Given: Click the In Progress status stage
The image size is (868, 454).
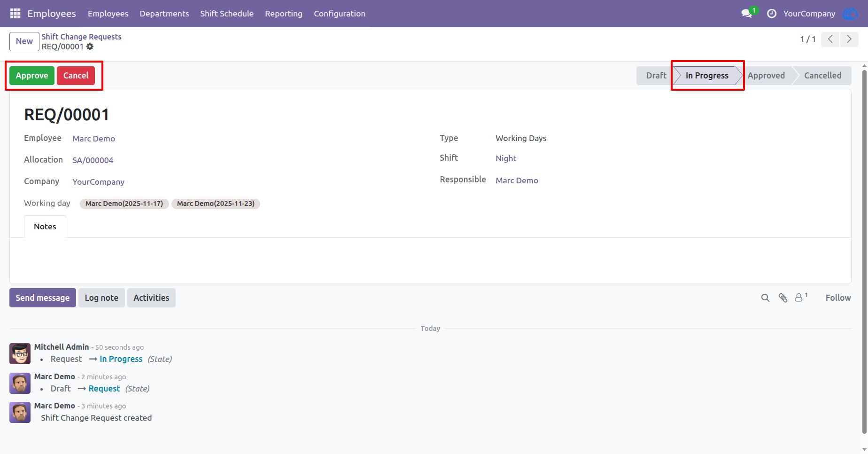Looking at the screenshot, I should click(707, 76).
